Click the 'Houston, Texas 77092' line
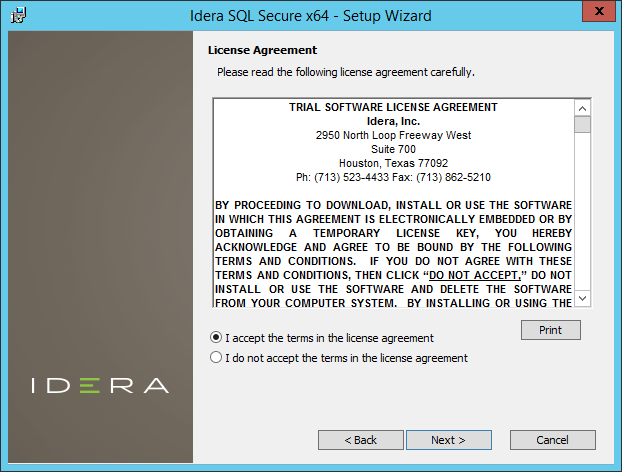622x472 pixels. pos(393,163)
